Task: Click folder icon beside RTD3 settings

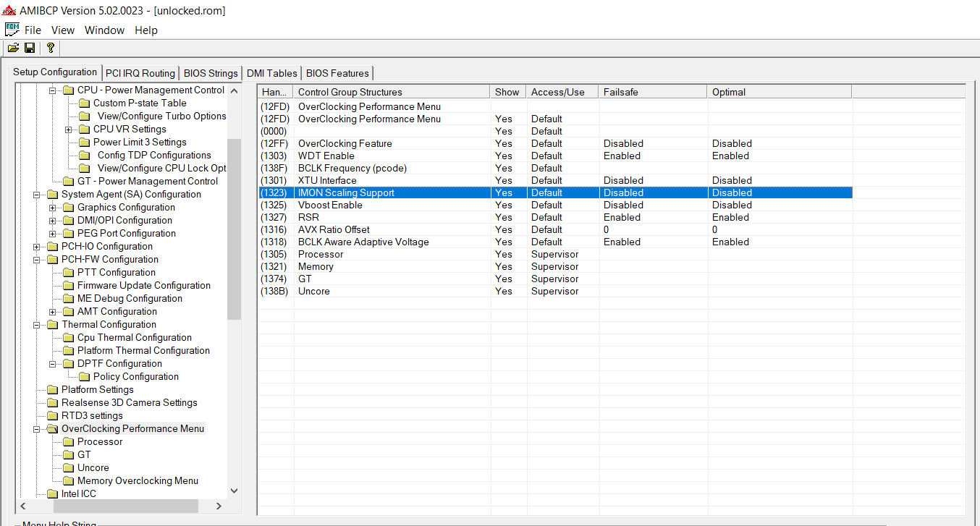Action: (52, 415)
